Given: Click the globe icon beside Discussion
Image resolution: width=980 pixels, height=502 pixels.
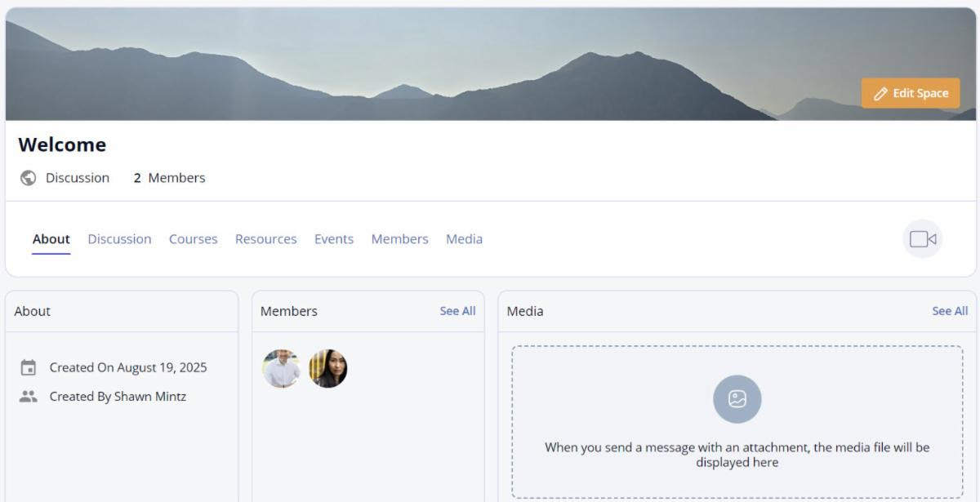Looking at the screenshot, I should point(29,178).
